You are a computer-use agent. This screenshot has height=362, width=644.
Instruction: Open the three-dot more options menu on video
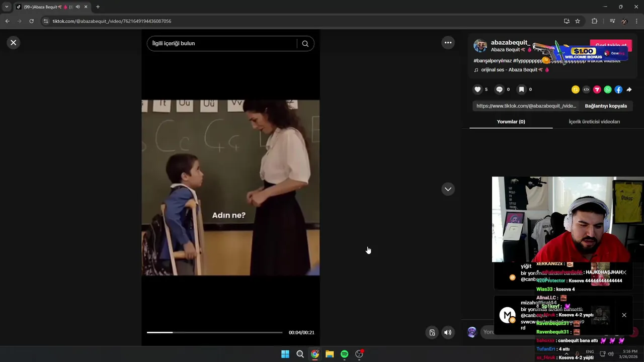448,43
